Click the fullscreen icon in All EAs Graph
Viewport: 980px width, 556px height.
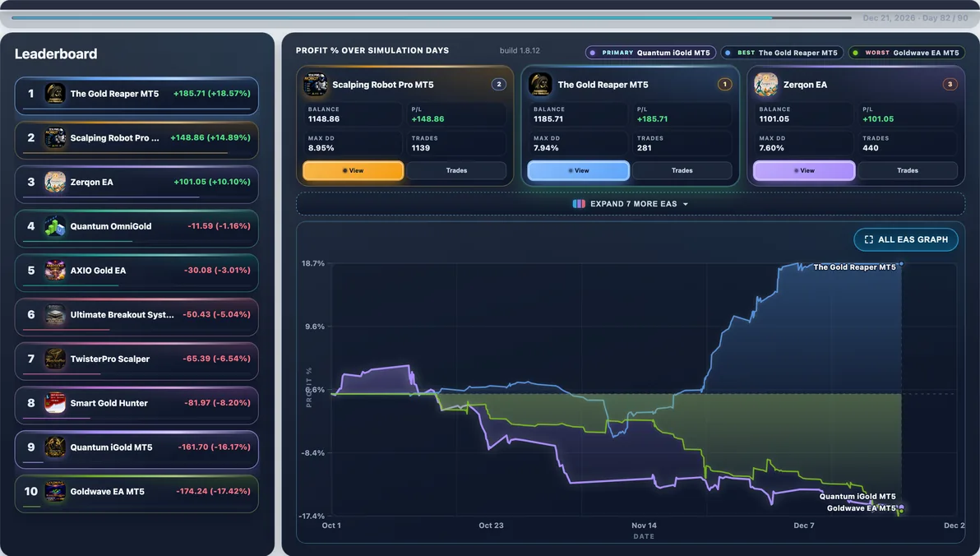click(869, 239)
